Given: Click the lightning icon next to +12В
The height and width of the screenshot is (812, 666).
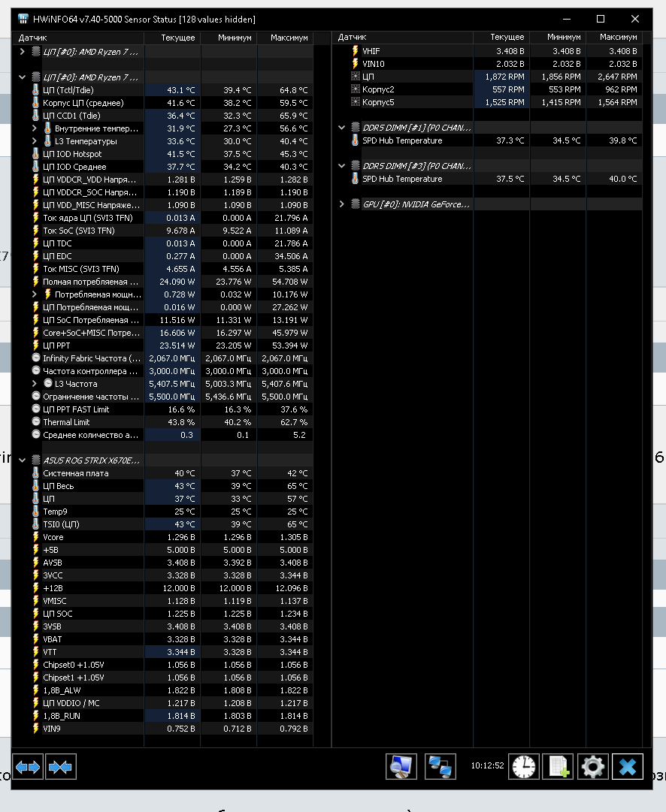Looking at the screenshot, I should (35, 587).
